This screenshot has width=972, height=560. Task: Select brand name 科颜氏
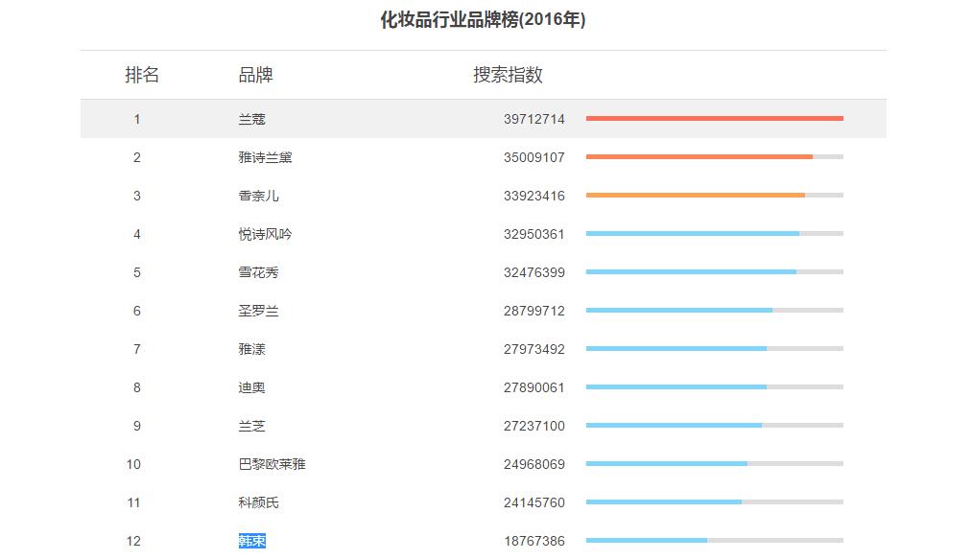(x=258, y=503)
